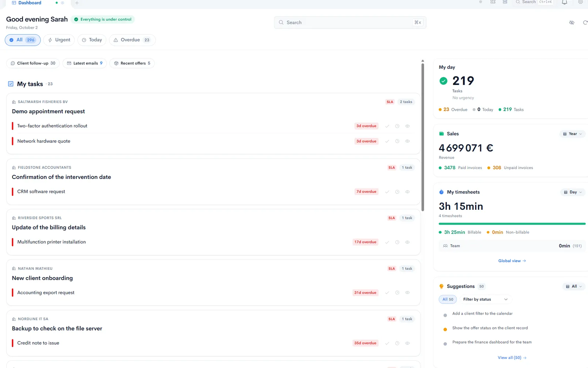Click the stacked panels icon in the top bar

coord(505,2)
